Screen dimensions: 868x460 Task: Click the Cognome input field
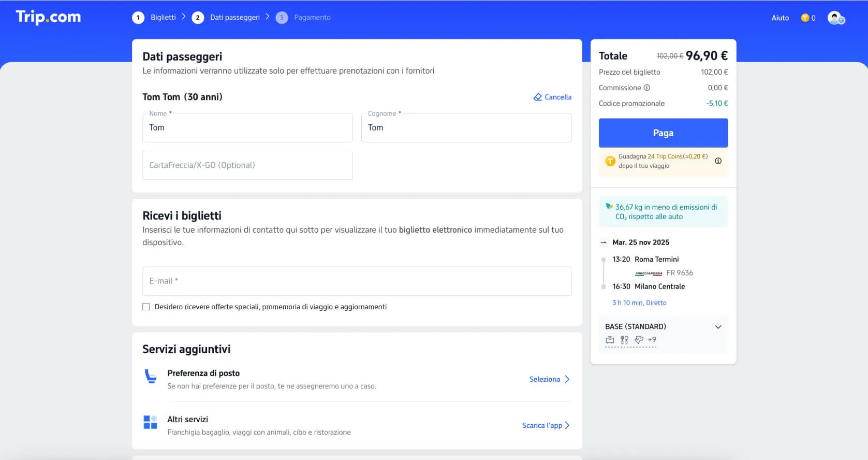coord(466,128)
